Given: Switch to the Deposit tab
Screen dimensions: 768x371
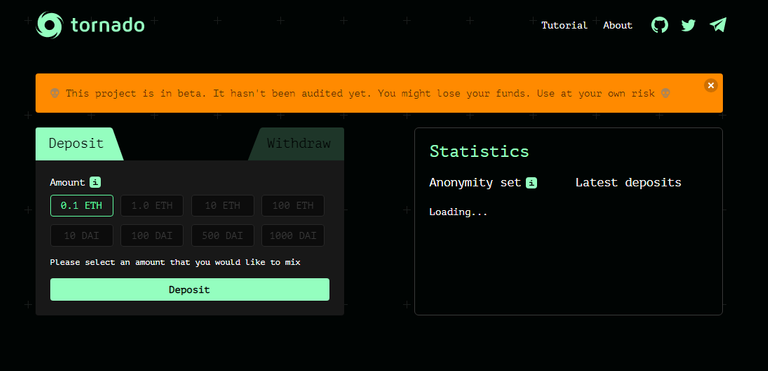Looking at the screenshot, I should click(x=76, y=144).
